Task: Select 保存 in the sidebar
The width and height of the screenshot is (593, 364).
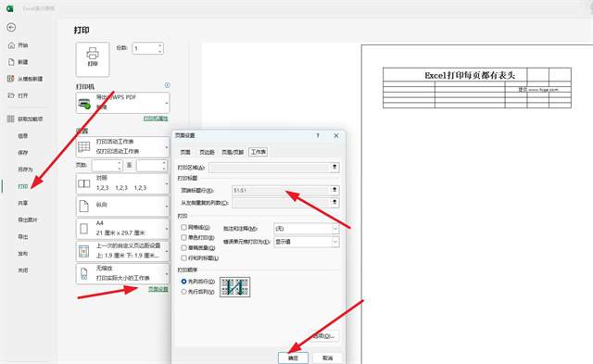Action: [23, 152]
